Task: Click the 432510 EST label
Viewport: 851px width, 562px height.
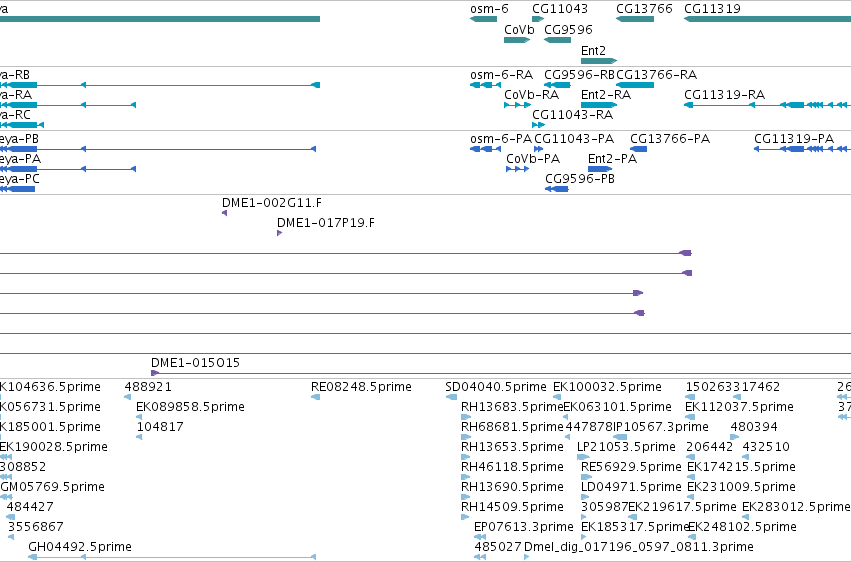Action: [766, 447]
